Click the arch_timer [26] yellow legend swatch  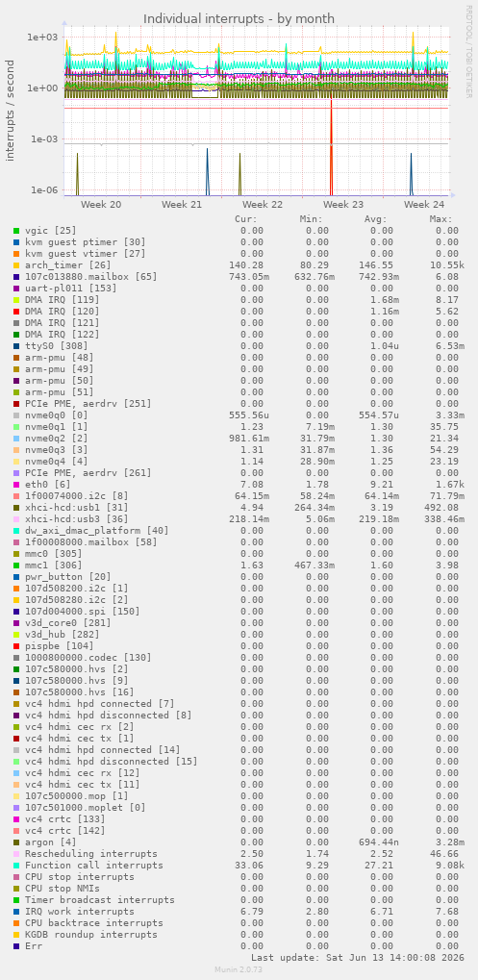(16, 265)
